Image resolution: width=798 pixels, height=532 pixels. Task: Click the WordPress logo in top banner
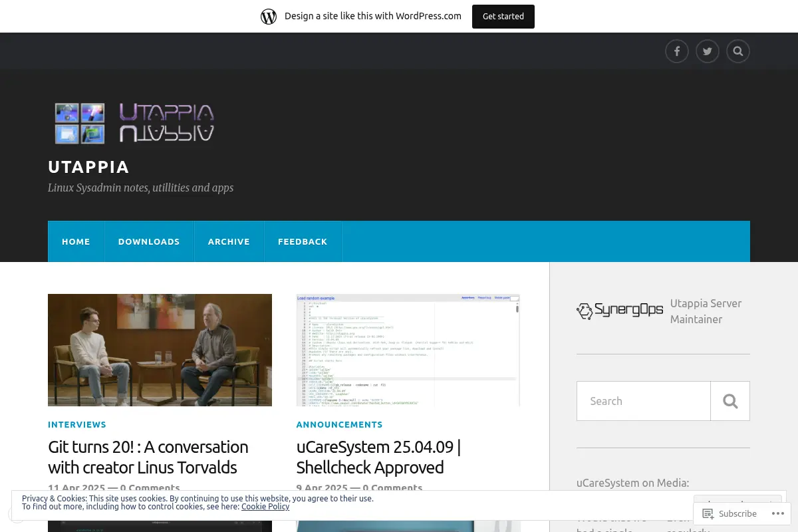[x=269, y=17]
